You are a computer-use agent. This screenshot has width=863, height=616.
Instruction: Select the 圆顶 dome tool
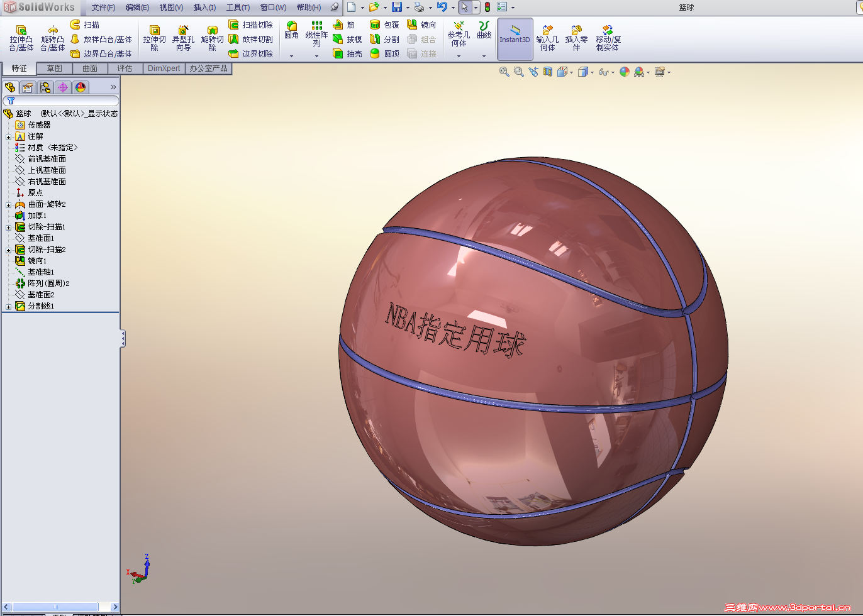pyautogui.click(x=384, y=53)
